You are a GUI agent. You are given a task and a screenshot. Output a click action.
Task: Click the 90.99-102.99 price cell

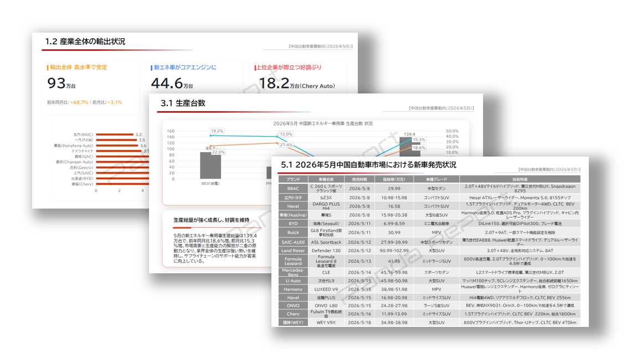pyautogui.click(x=394, y=251)
